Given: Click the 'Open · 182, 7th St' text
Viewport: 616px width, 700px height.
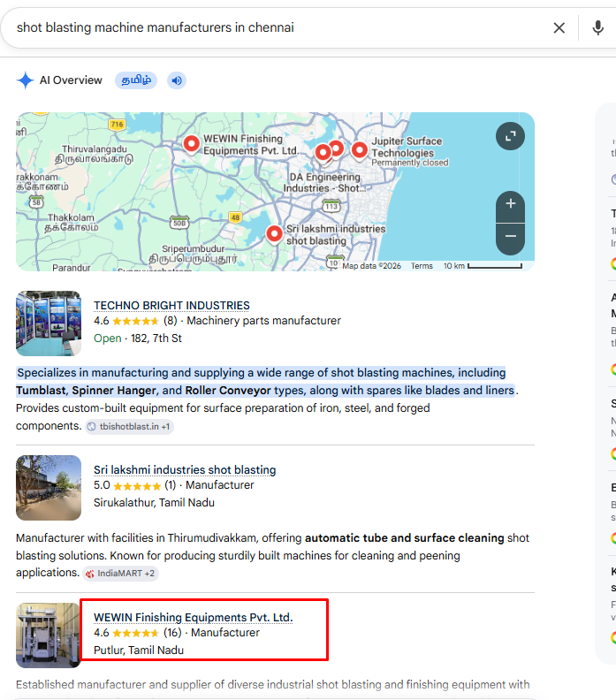Looking at the screenshot, I should 138,339.
